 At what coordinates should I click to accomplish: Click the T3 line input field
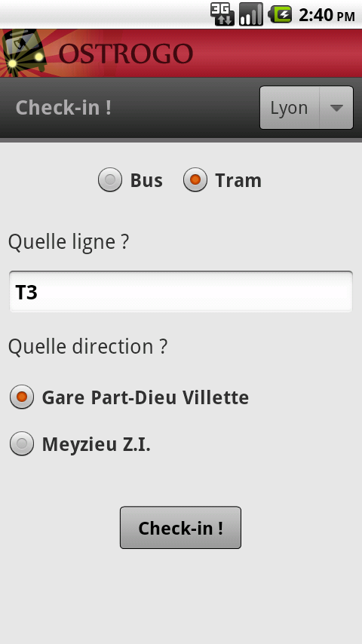pyautogui.click(x=181, y=292)
